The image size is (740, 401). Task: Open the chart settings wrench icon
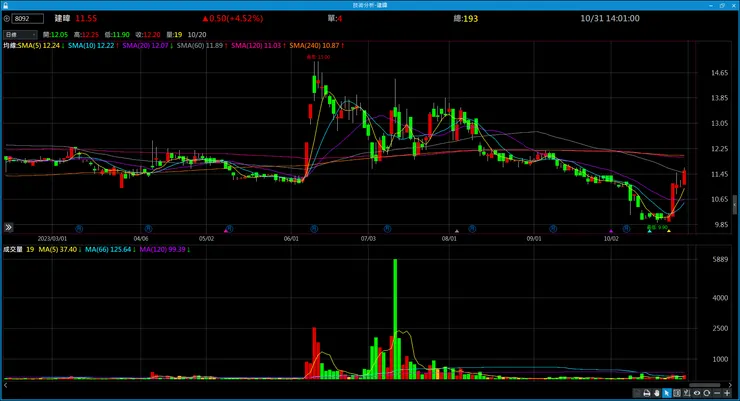point(687,393)
